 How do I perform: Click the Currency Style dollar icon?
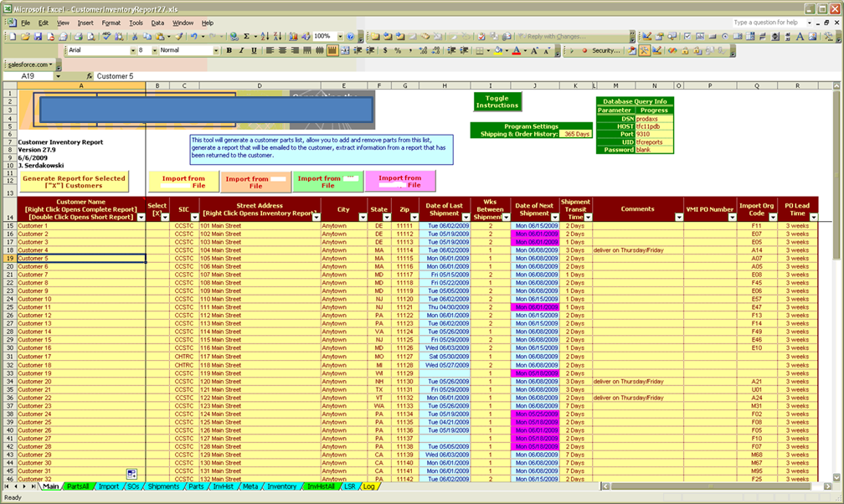click(385, 50)
